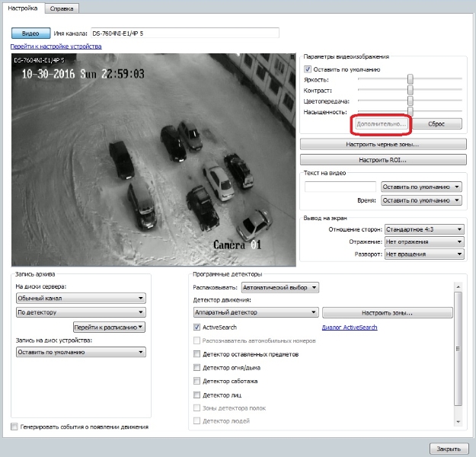This screenshot has height=457, width=476.
Task: Open the Разворот dropdown
Action: tap(424, 254)
